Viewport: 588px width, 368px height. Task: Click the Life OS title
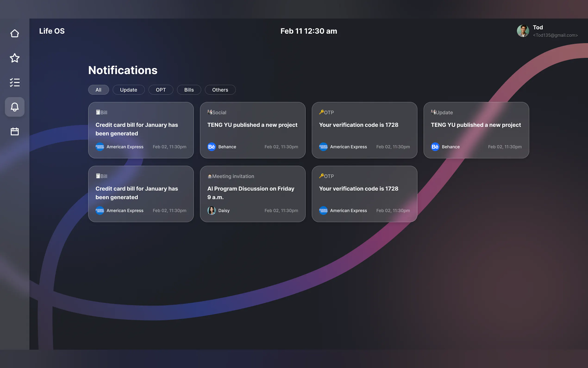pos(52,31)
